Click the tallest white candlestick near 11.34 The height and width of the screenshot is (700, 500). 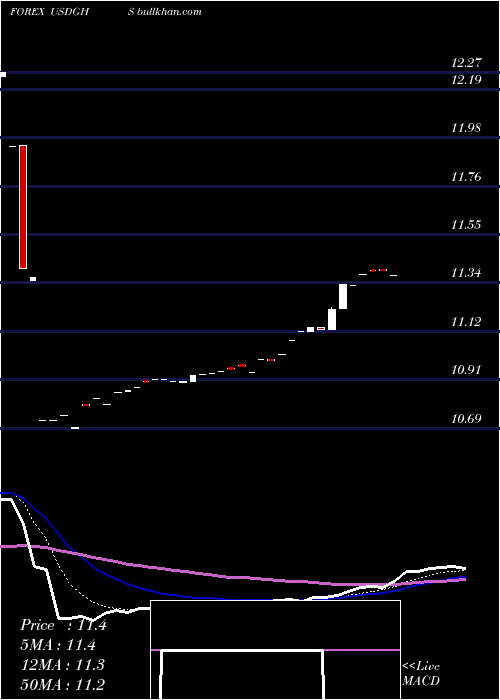pos(343,296)
